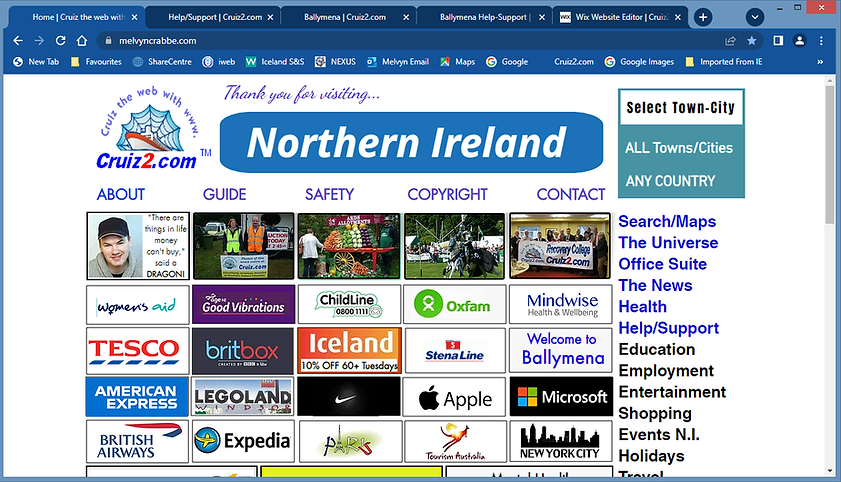Open the ShareCentre bookmark
The width and height of the screenshot is (841, 482).
coord(162,62)
